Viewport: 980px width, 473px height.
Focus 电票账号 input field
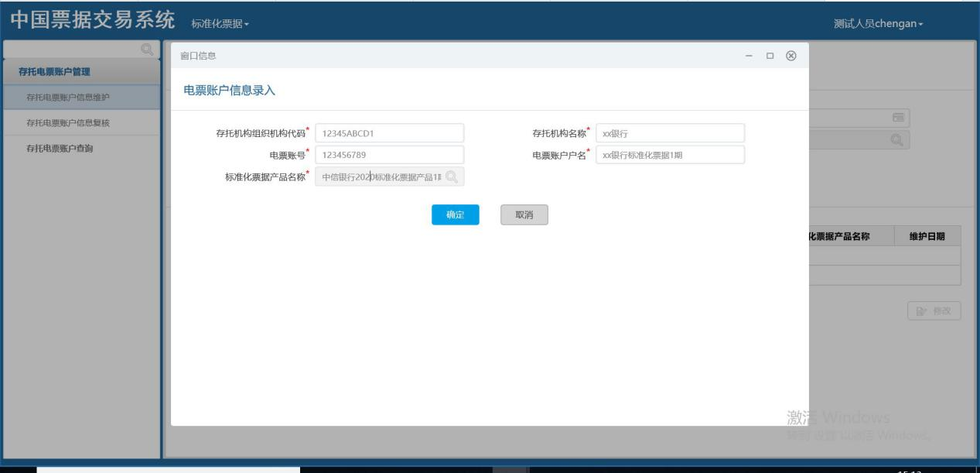click(390, 155)
